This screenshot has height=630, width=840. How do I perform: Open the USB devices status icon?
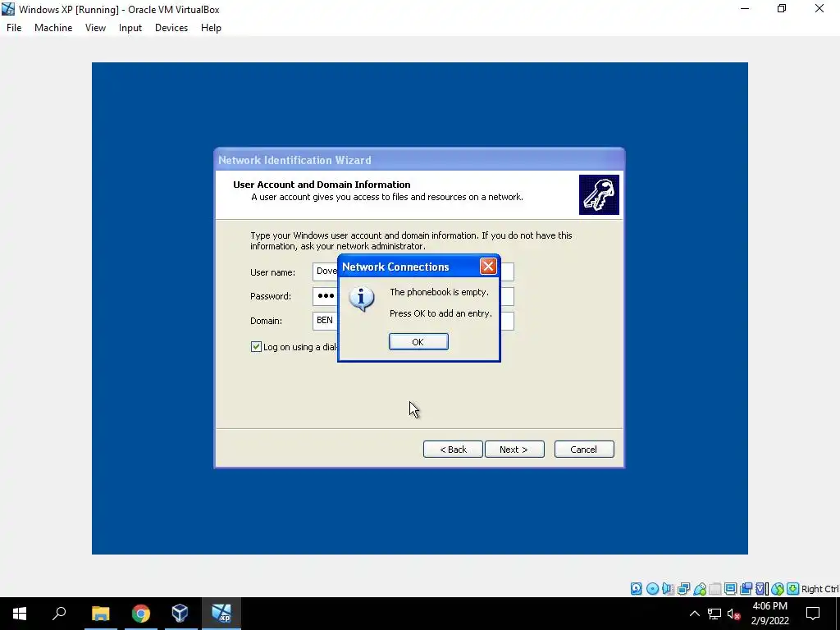[x=700, y=589]
